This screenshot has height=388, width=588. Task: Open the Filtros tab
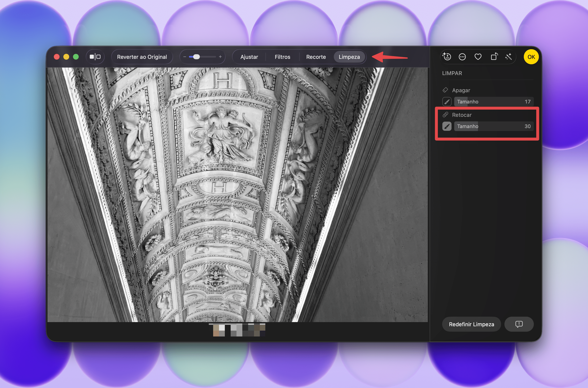283,57
